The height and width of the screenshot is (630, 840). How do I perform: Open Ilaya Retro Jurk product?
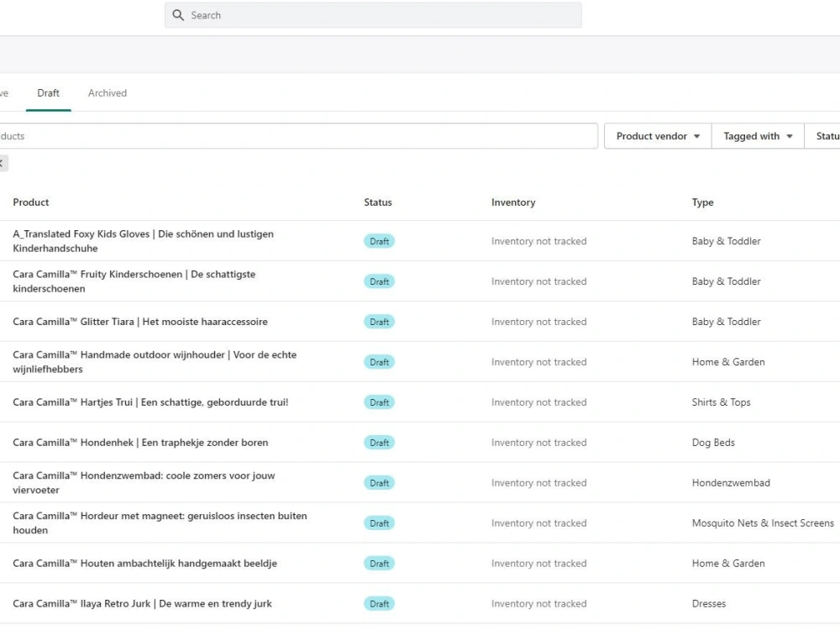pyautogui.click(x=142, y=604)
